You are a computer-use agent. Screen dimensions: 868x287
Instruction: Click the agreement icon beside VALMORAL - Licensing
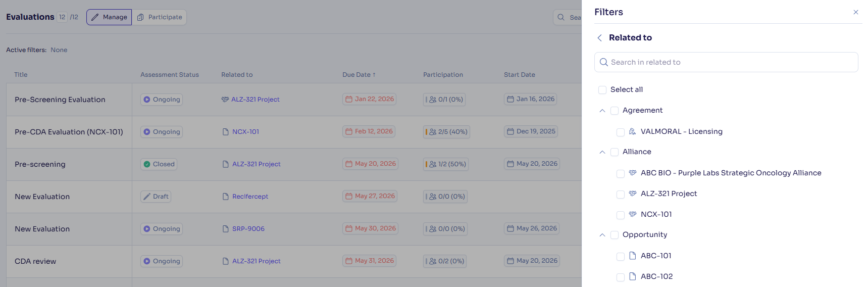(633, 131)
